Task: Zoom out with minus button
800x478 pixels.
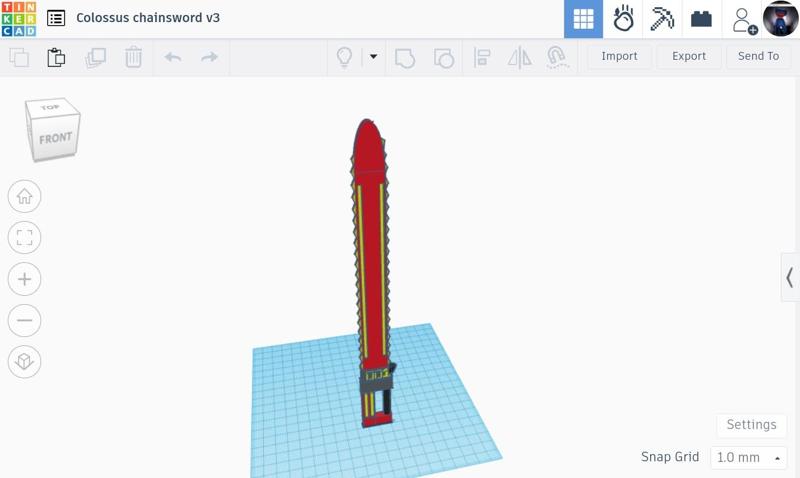Action: 24,320
